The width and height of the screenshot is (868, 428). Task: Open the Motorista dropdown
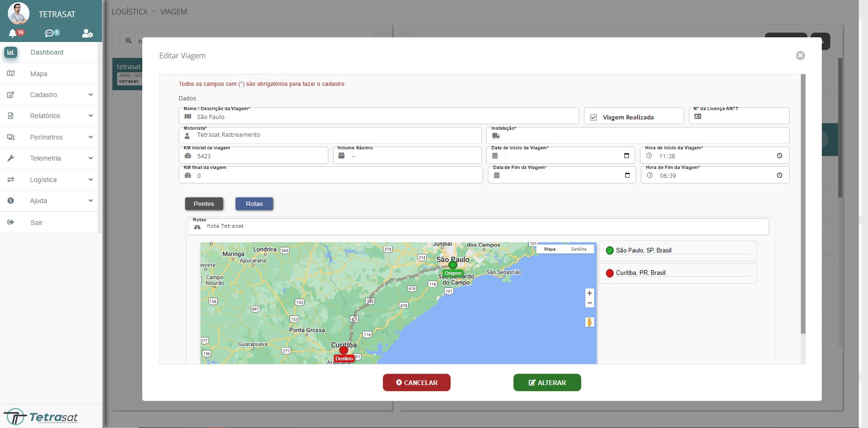coord(330,135)
